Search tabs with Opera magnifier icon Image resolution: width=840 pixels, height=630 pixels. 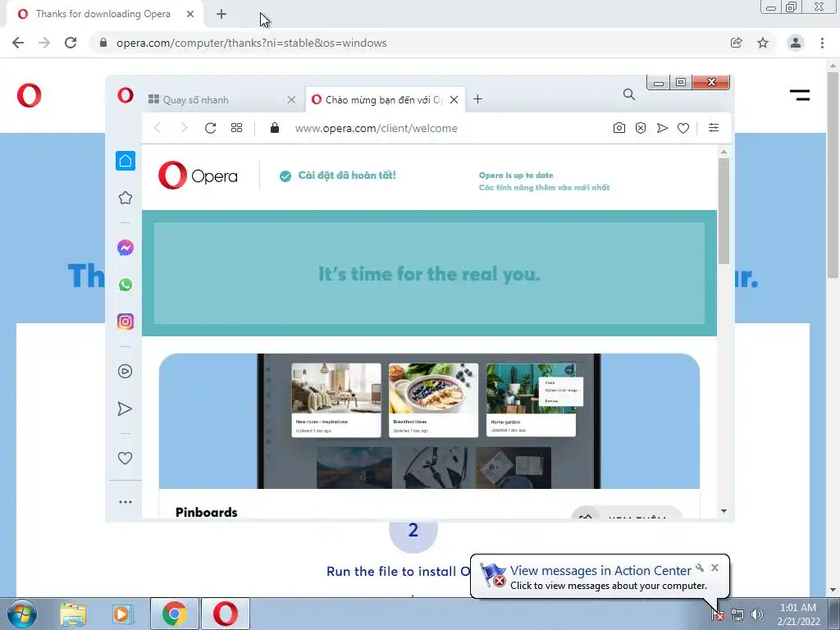point(629,95)
